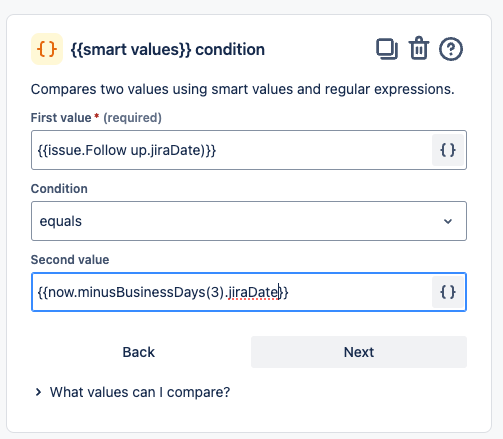Click the description text about comparing values
503x439 pixels.
pyautogui.click(x=243, y=89)
